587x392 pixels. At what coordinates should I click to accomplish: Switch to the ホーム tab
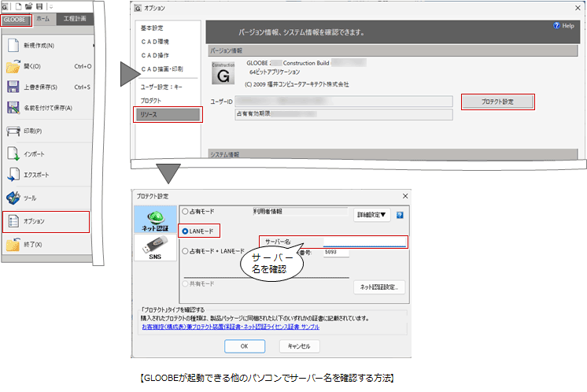coord(43,19)
